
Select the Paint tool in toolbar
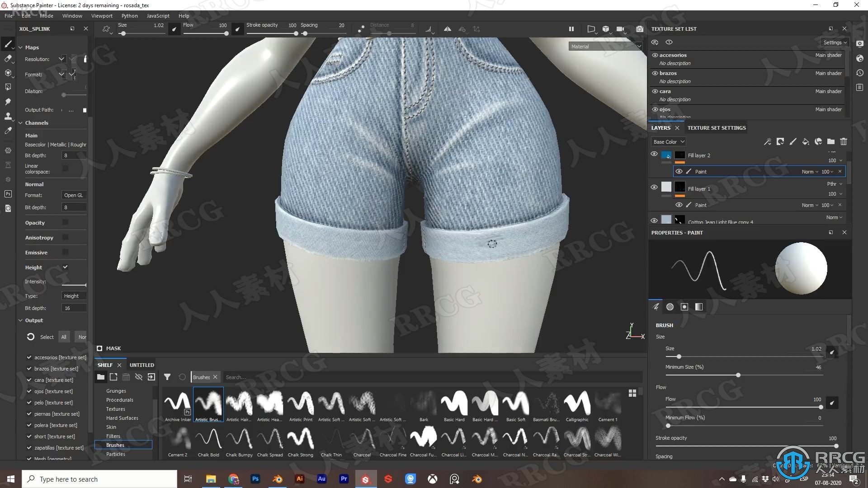pyautogui.click(x=8, y=44)
